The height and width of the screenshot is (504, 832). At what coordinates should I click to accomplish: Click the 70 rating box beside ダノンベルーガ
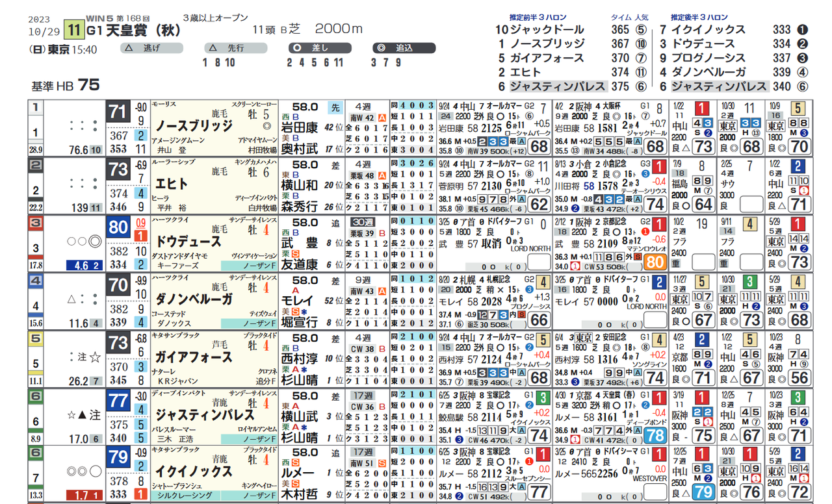(x=118, y=285)
